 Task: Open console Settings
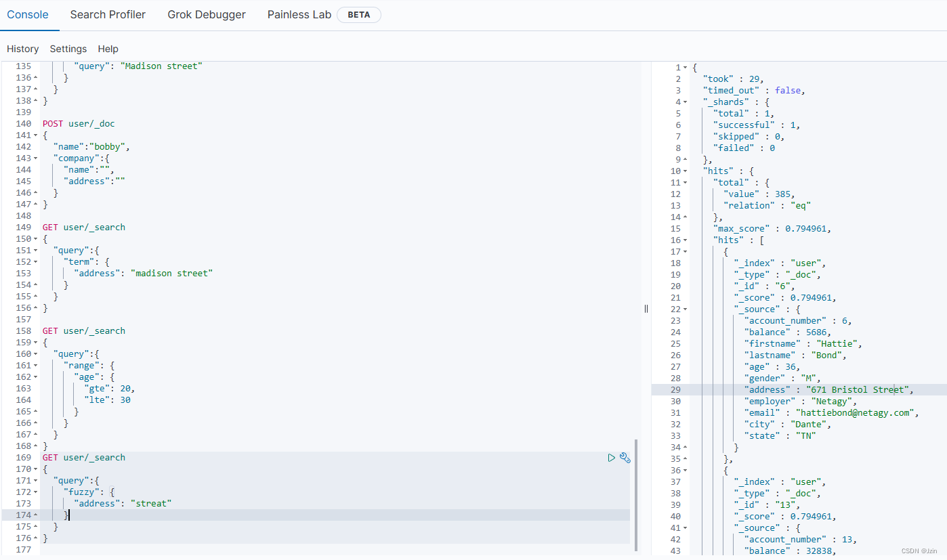68,49
